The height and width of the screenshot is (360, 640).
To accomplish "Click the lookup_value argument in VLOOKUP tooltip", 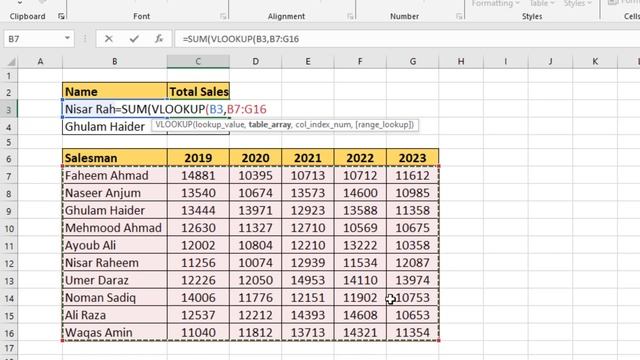I will pos(219,125).
